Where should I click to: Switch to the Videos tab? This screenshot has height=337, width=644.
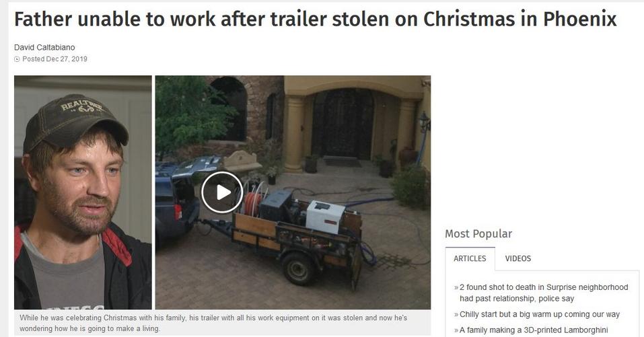tap(518, 258)
